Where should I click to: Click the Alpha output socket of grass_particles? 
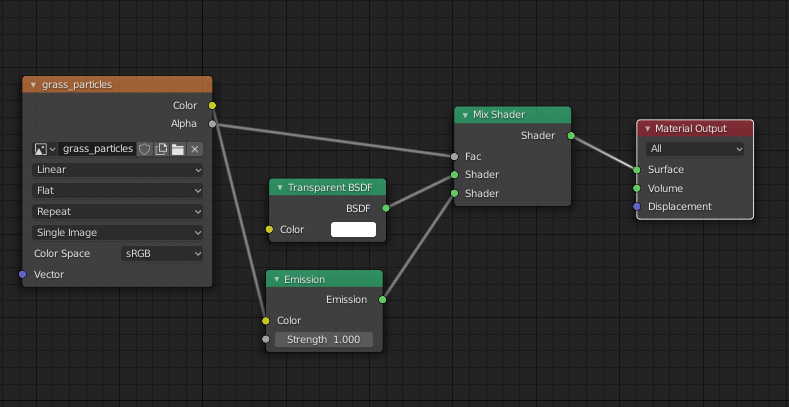(x=212, y=124)
